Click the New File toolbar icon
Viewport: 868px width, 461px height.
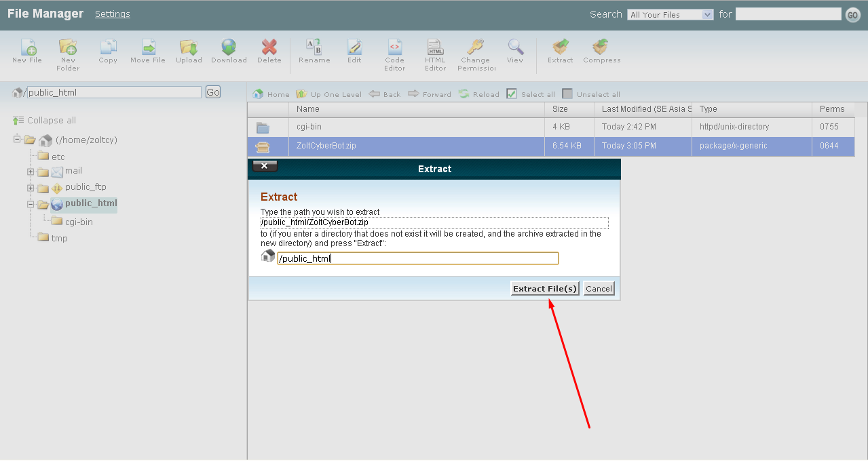point(28,47)
